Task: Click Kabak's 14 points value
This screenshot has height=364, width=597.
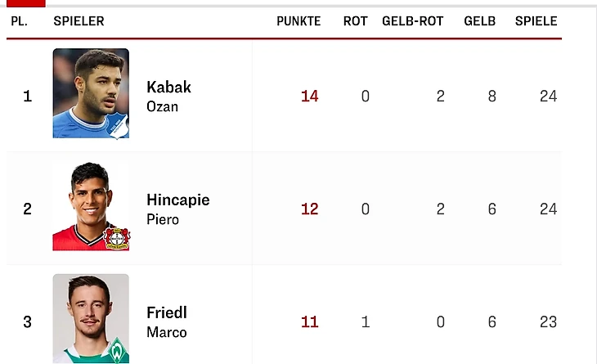Action: click(309, 97)
